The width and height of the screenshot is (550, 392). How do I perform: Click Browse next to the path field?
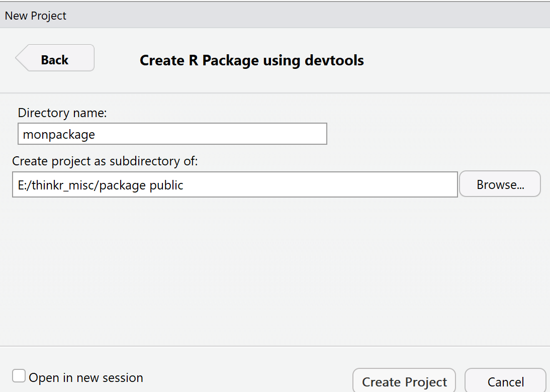pos(499,184)
